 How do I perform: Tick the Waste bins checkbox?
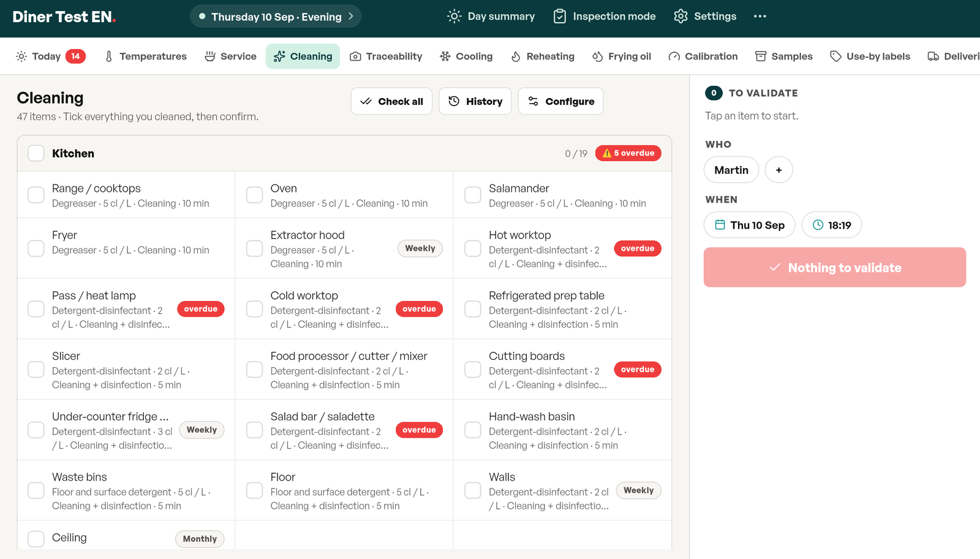coord(36,490)
